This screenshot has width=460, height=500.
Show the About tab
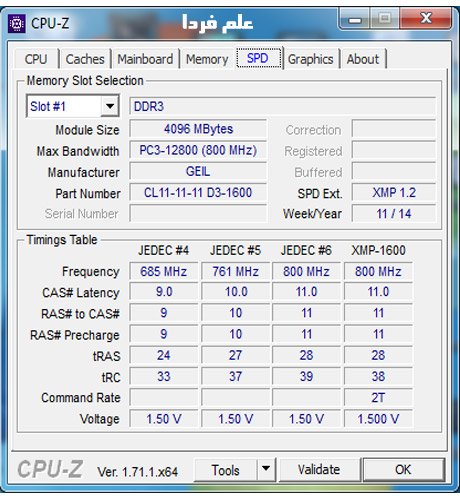(363, 59)
